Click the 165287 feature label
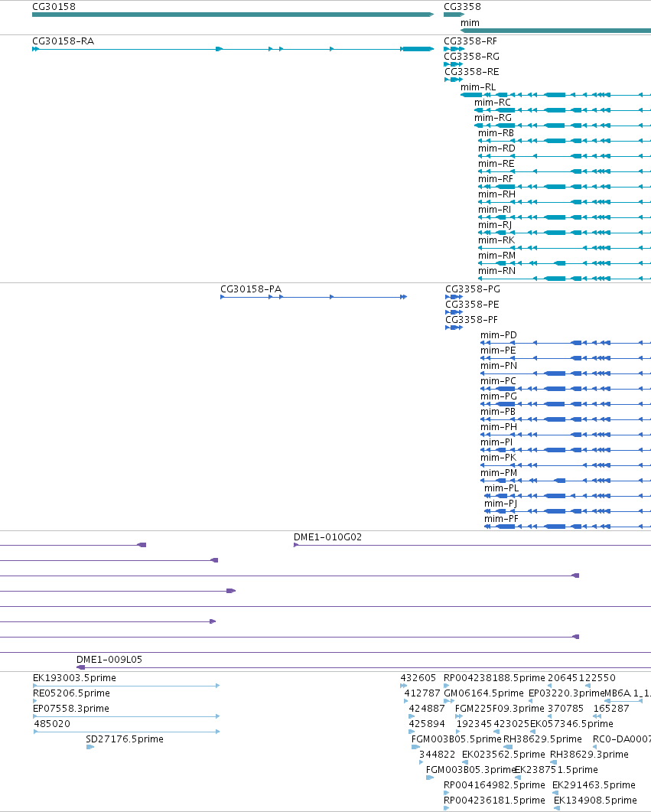Screen dimensions: 651x812 [x=611, y=709]
